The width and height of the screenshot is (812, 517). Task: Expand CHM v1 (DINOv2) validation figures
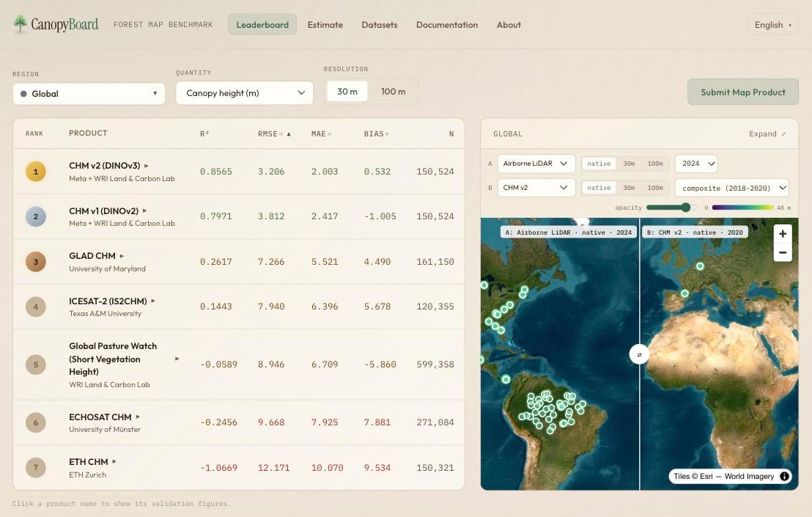pyautogui.click(x=144, y=211)
